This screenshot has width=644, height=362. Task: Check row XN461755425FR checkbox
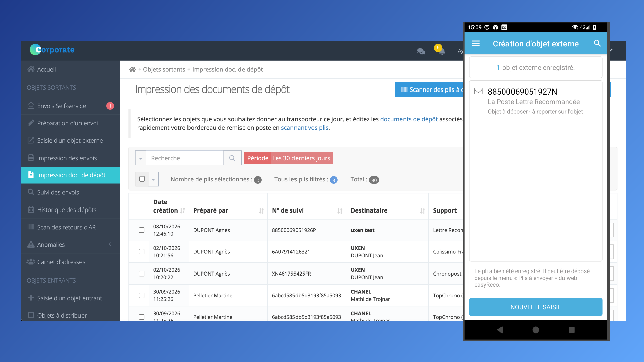pyautogui.click(x=142, y=274)
